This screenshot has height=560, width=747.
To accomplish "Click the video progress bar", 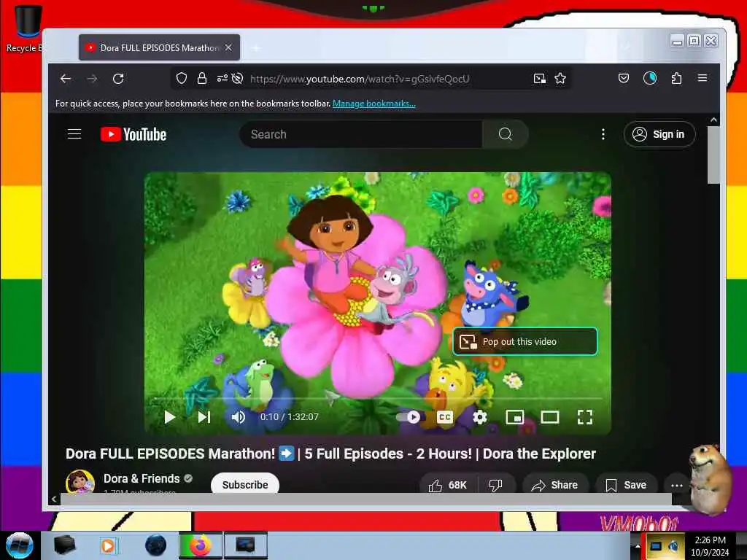I will 378,398.
